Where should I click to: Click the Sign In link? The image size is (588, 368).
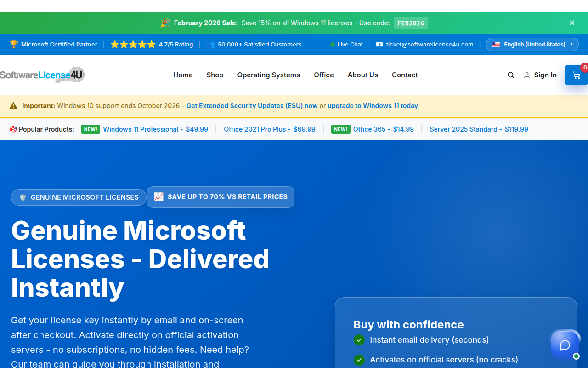(x=545, y=75)
